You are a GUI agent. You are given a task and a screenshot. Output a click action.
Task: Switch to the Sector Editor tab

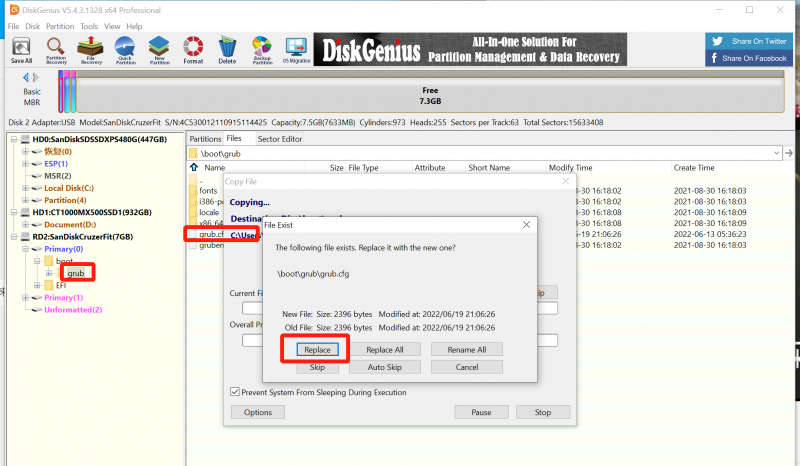coord(280,139)
